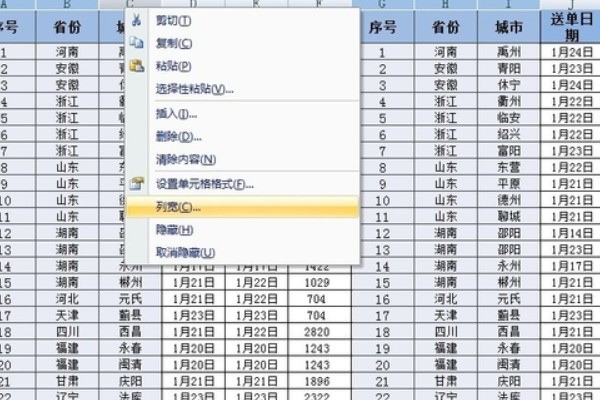Select column H header
The width and height of the screenshot is (600, 400).
coord(445,4)
